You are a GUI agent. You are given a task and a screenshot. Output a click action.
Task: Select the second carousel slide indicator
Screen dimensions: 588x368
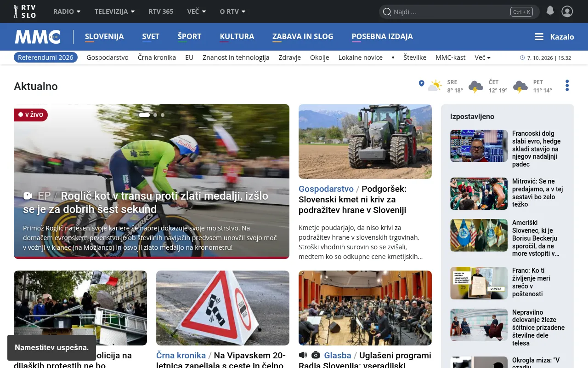click(x=155, y=115)
